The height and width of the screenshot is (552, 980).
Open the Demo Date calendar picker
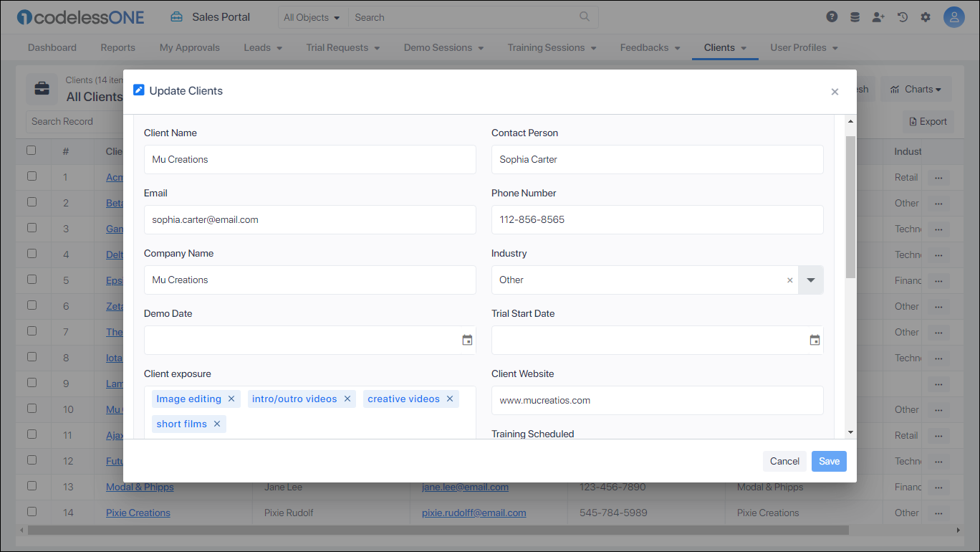coord(467,340)
